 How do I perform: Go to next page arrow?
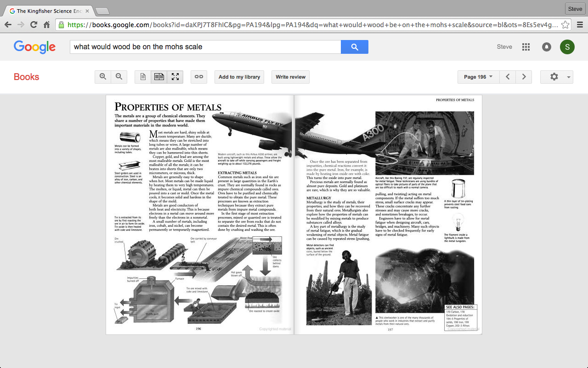click(524, 77)
